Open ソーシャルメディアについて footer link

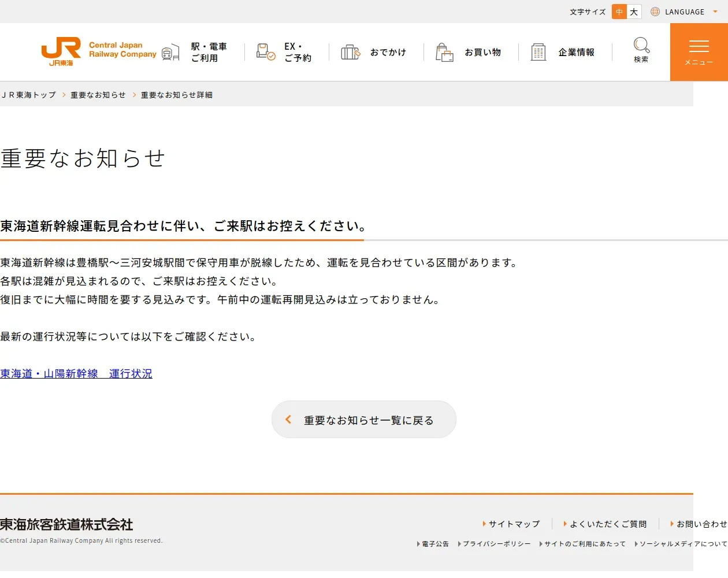tap(684, 544)
